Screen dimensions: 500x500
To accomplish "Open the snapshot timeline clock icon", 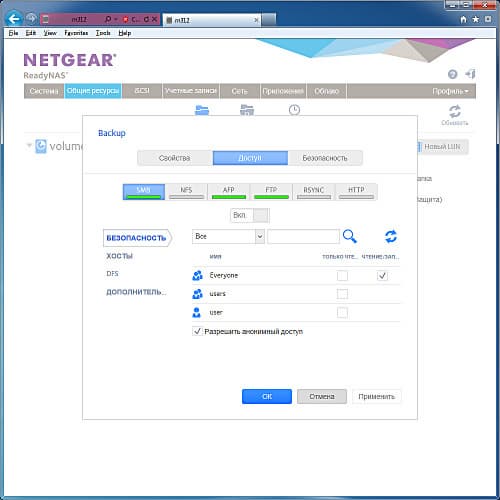I will pos(294,110).
